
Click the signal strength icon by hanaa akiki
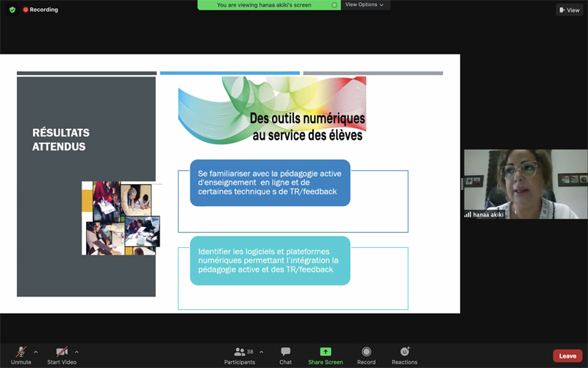(467, 215)
